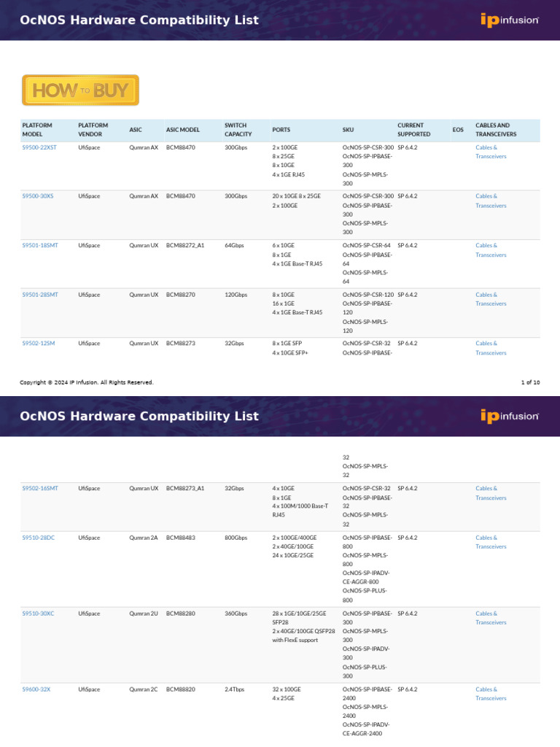This screenshot has width=560, height=747.
Task: Click the How To Buy banner button
Action: pyautogui.click(x=80, y=90)
